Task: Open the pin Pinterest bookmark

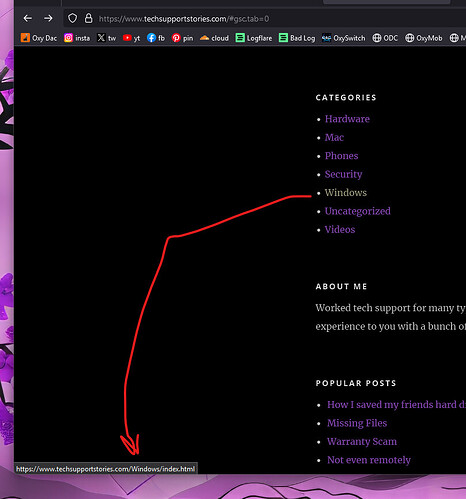Action: (182, 38)
